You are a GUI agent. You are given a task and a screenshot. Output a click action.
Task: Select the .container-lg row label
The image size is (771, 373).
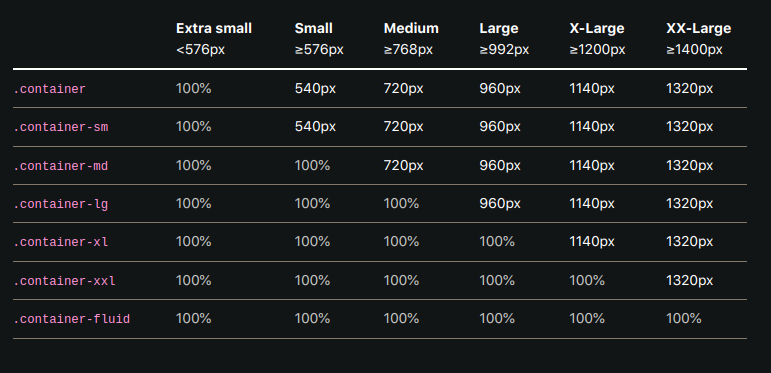pos(60,204)
